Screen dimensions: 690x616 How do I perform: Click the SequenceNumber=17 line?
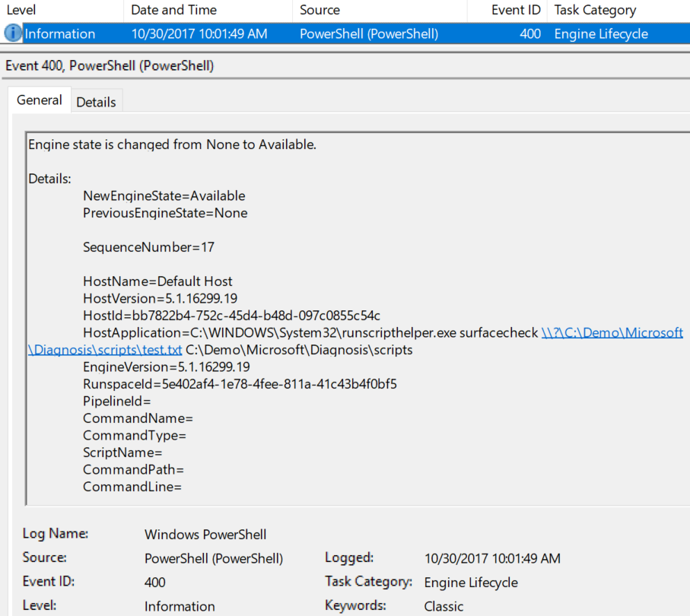click(149, 247)
